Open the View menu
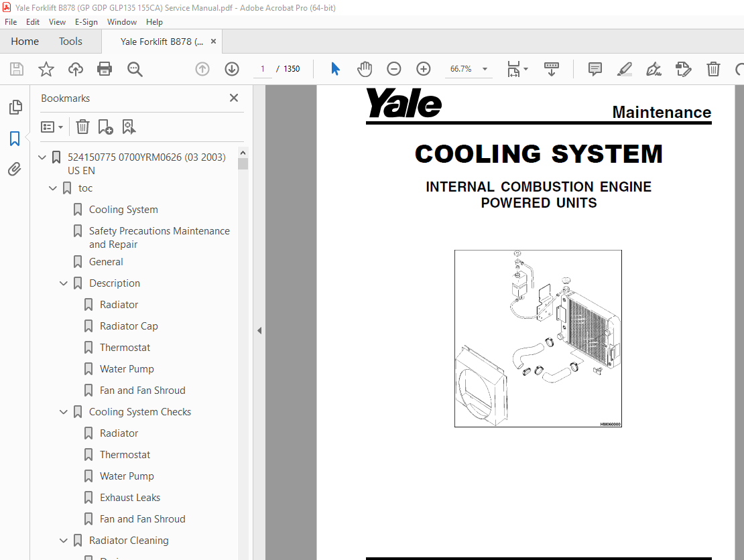 coord(57,22)
